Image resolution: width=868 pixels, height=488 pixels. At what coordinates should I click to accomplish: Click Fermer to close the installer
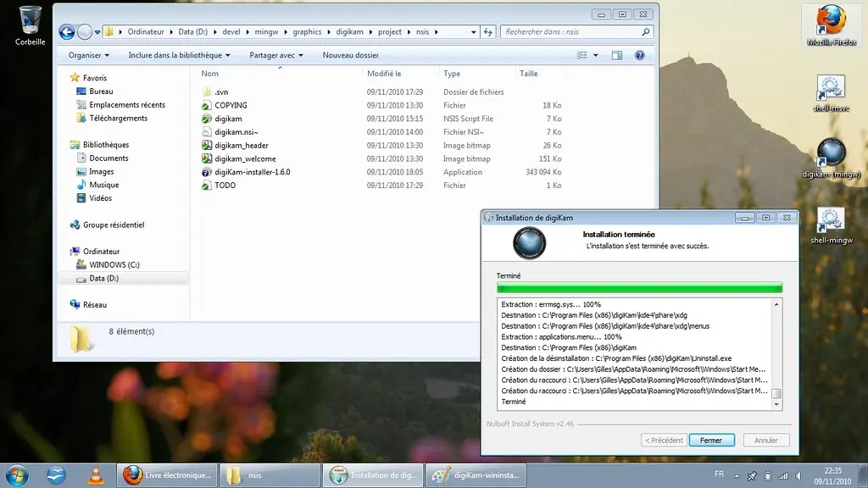point(711,440)
